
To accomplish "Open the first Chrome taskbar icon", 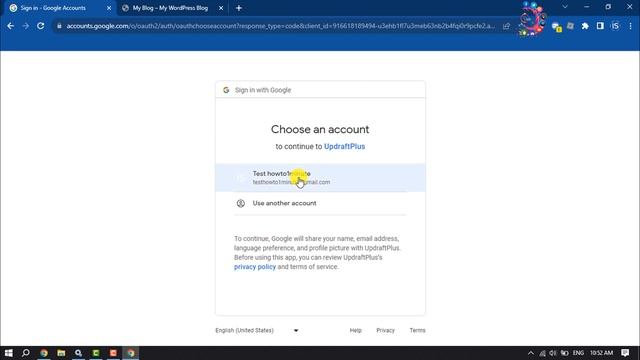I will tap(44, 353).
